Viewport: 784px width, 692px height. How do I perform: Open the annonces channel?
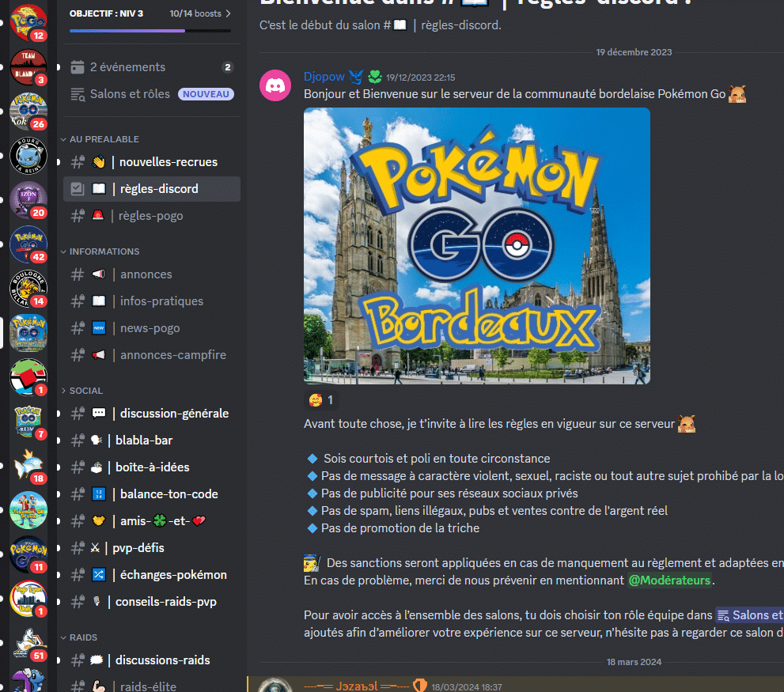coord(152,274)
